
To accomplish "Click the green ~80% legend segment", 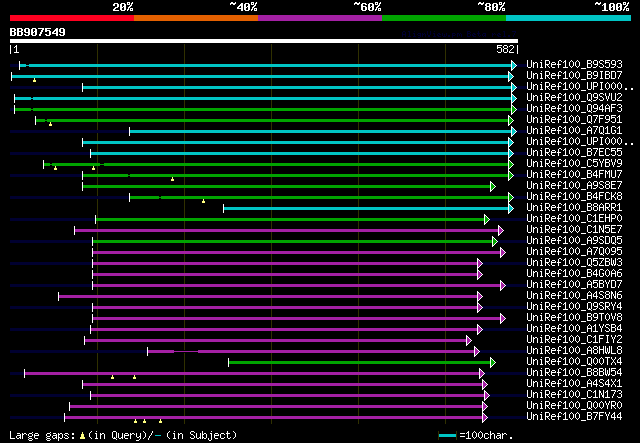I will (x=444, y=18).
